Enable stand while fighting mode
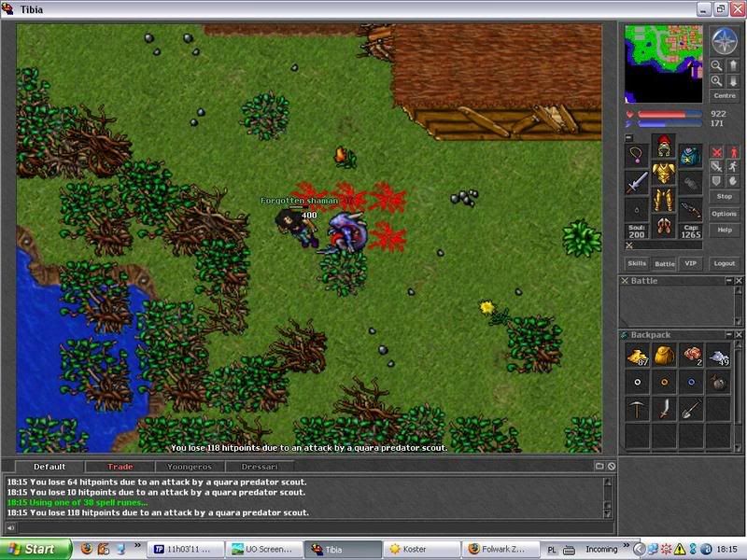Image resolution: width=747 pixels, height=560 pixels. click(733, 152)
